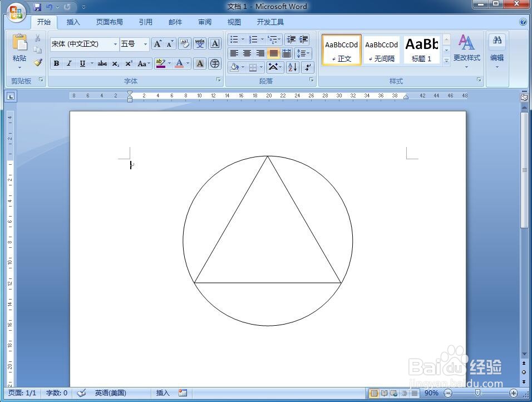Open the font name dropdown

pyautogui.click(x=115, y=44)
